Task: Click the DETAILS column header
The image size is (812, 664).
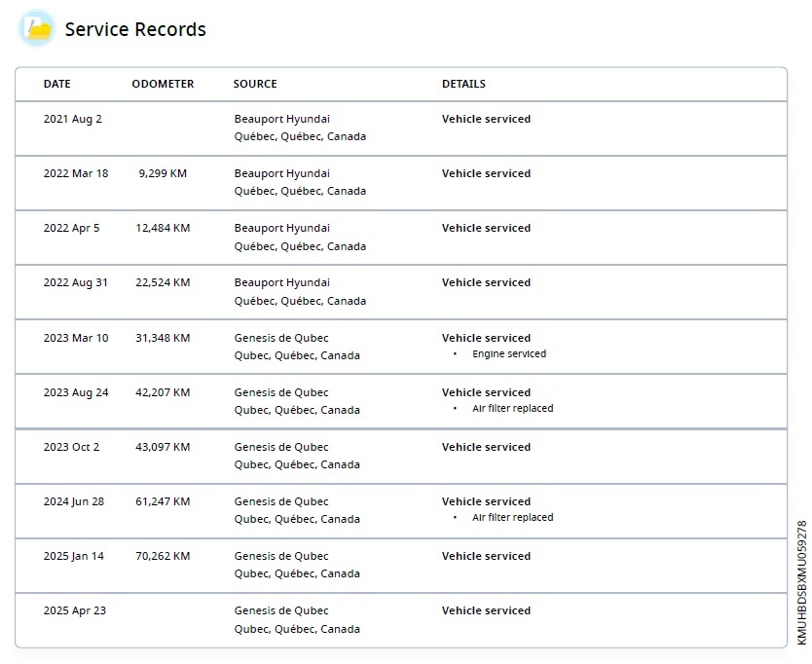Action: click(x=463, y=84)
